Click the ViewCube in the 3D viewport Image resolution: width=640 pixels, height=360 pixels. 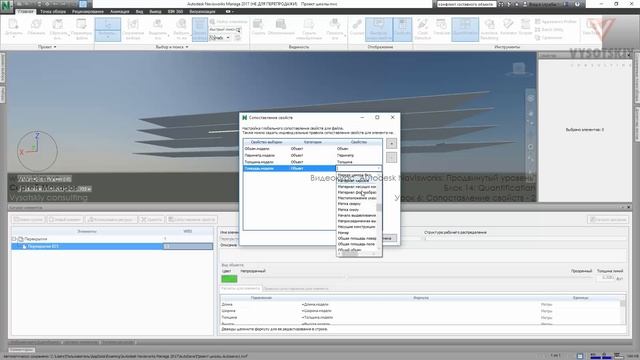[518, 69]
